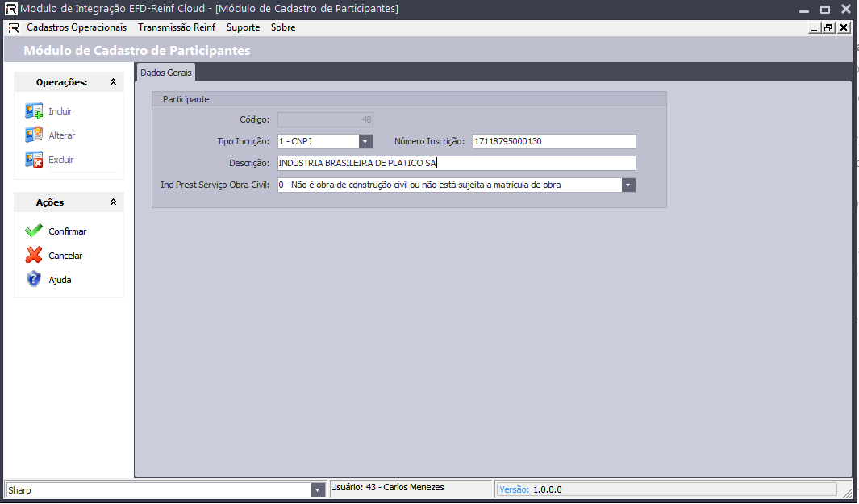This screenshot has height=504, width=859.
Task: Click the Alterar participant icon
Action: (33, 135)
